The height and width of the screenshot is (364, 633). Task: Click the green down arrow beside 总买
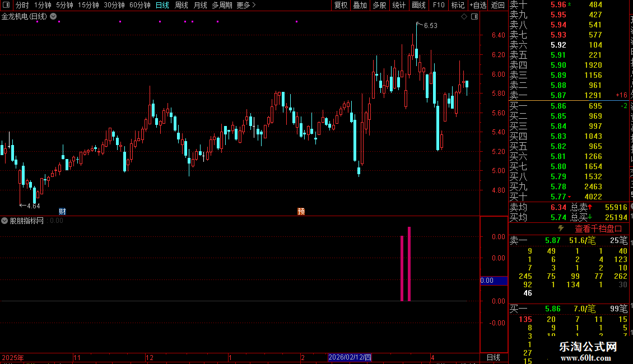coord(590,217)
